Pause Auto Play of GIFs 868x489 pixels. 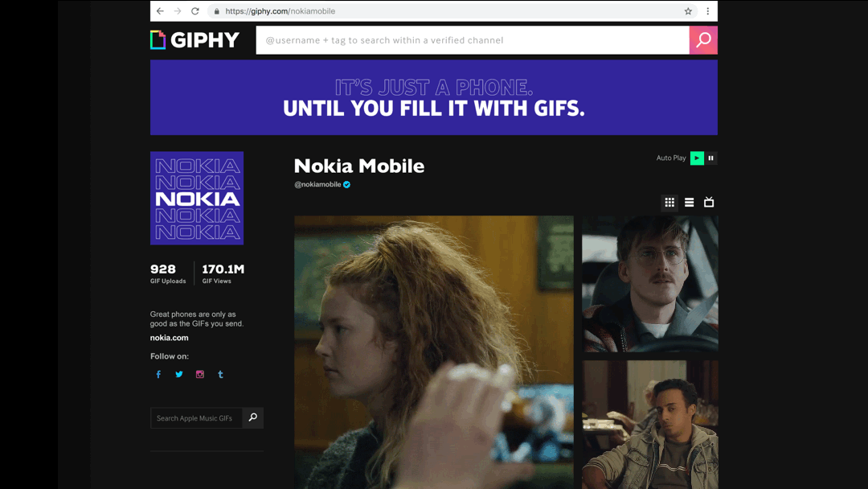coord(710,158)
